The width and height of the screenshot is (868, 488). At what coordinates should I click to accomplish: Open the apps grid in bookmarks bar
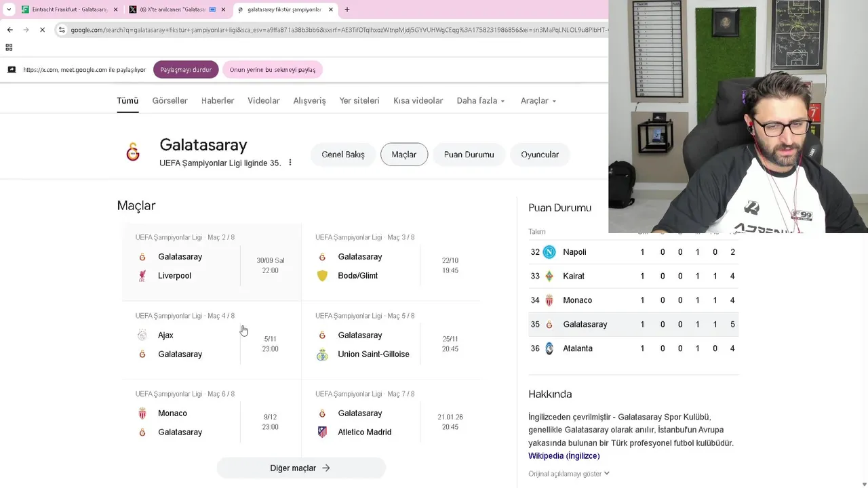(x=9, y=47)
